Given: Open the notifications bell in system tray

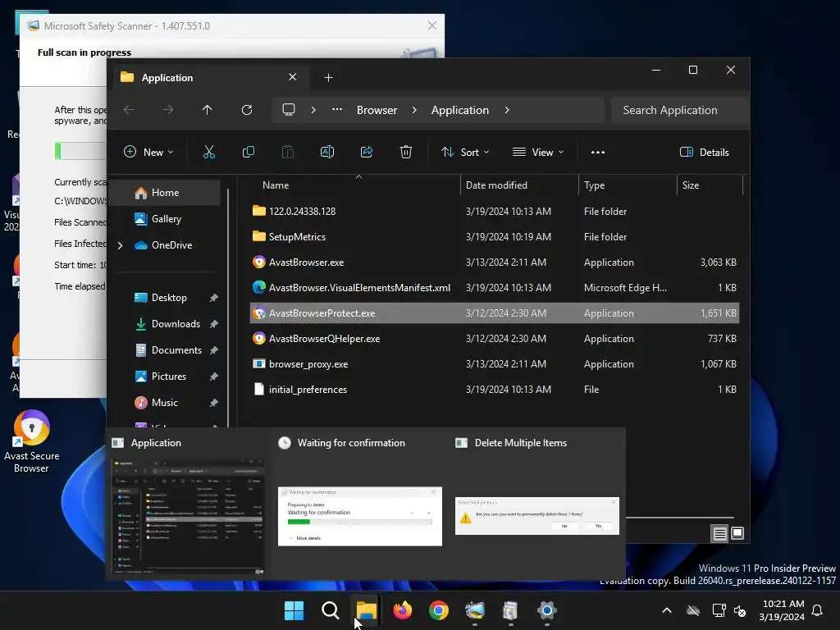Looking at the screenshot, I should click(x=818, y=610).
